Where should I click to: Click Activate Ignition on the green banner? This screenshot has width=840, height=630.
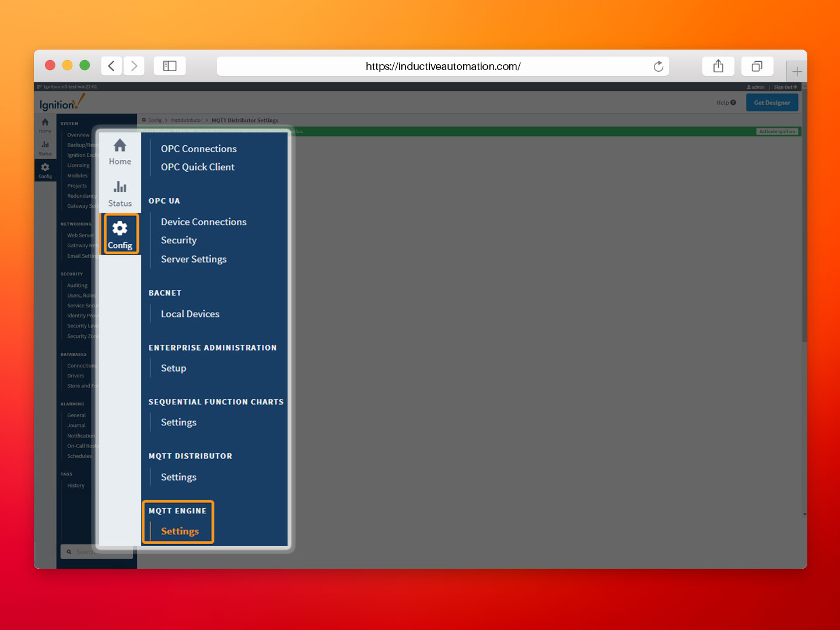(777, 131)
